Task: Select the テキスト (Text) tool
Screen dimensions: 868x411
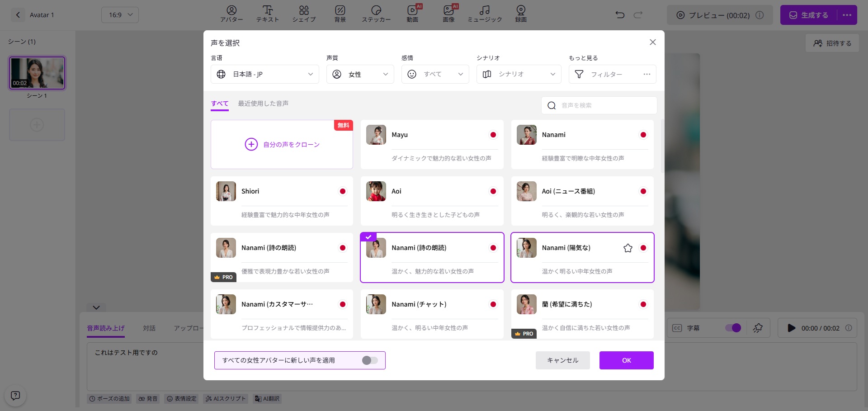Action: (268, 14)
